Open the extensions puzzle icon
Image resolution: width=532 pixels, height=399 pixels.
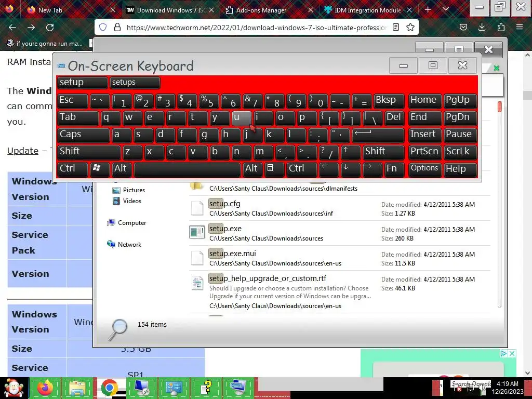(501, 27)
